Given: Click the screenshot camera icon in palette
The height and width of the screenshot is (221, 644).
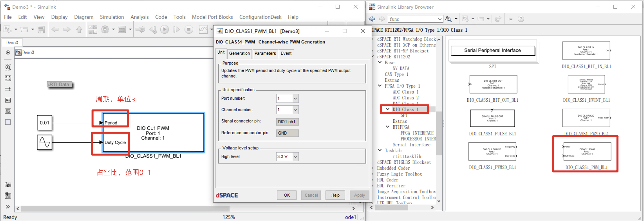Looking at the screenshot, I should 8,185.
